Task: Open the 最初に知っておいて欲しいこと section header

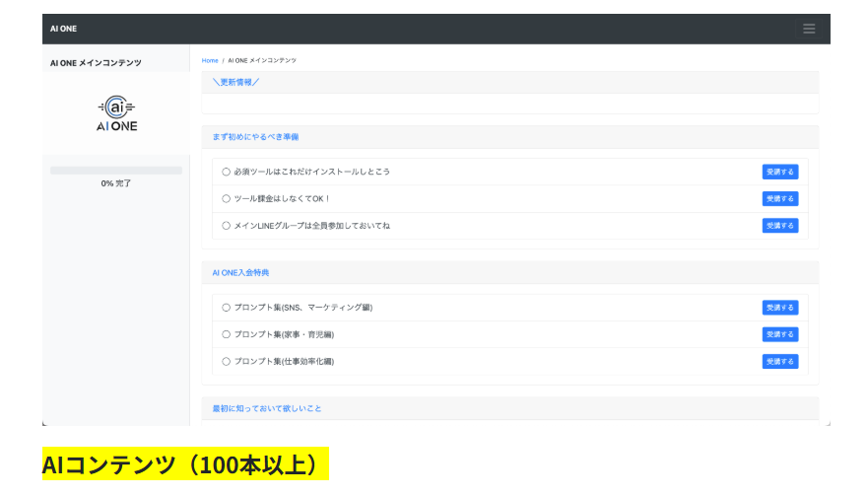Action: click(x=267, y=408)
